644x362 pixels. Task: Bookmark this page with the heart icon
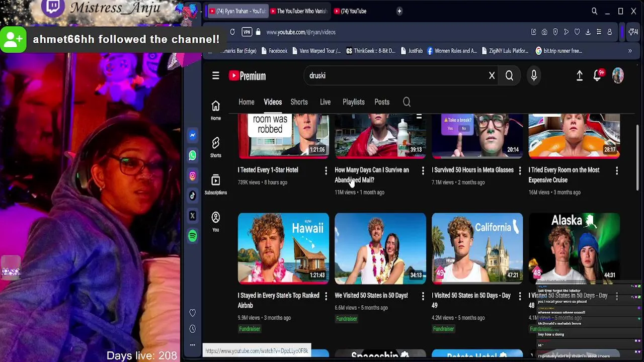coord(577,32)
